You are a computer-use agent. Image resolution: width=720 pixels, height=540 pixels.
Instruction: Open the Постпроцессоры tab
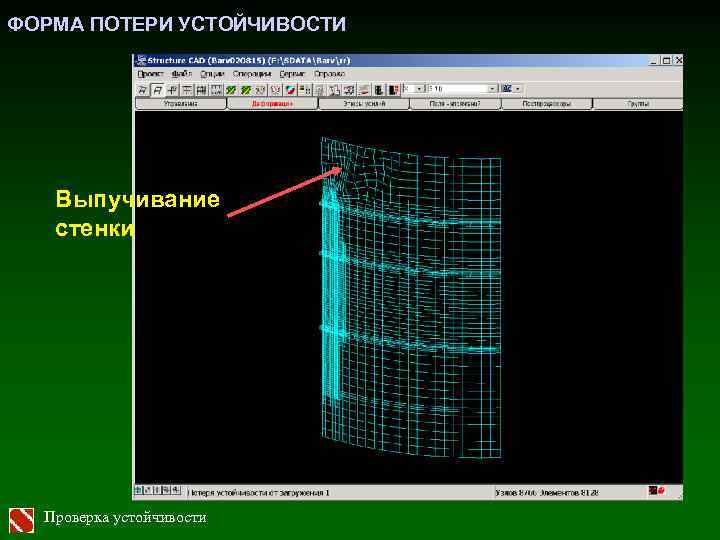(546, 104)
